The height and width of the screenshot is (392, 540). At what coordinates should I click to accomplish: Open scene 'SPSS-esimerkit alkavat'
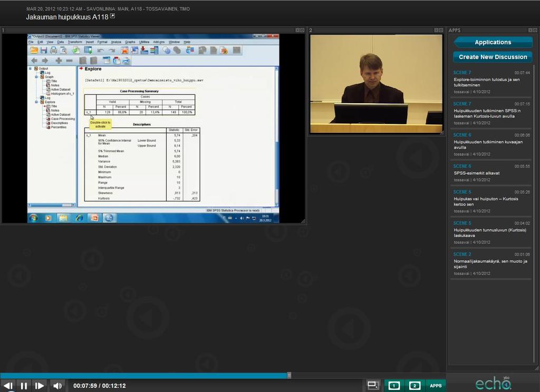[x=492, y=173]
